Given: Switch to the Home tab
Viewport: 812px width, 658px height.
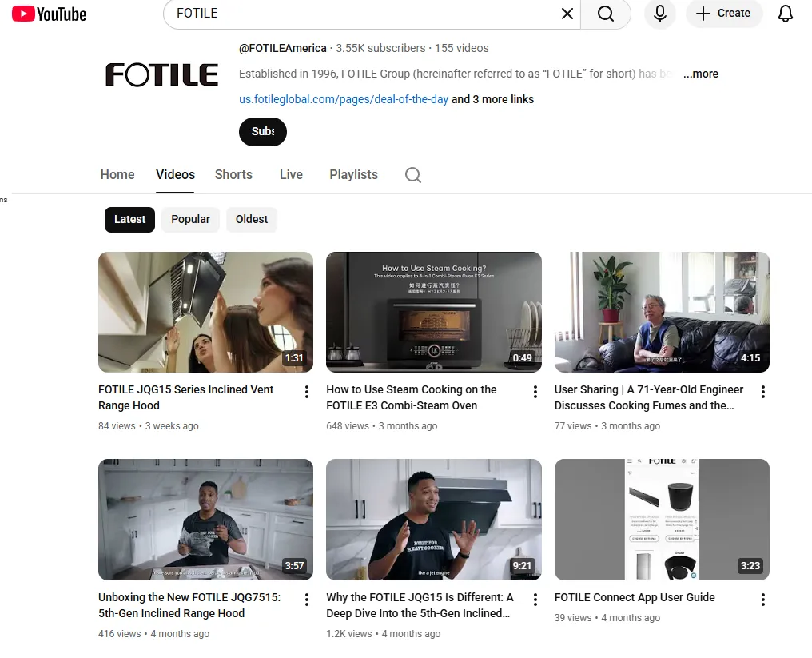Looking at the screenshot, I should [117, 174].
